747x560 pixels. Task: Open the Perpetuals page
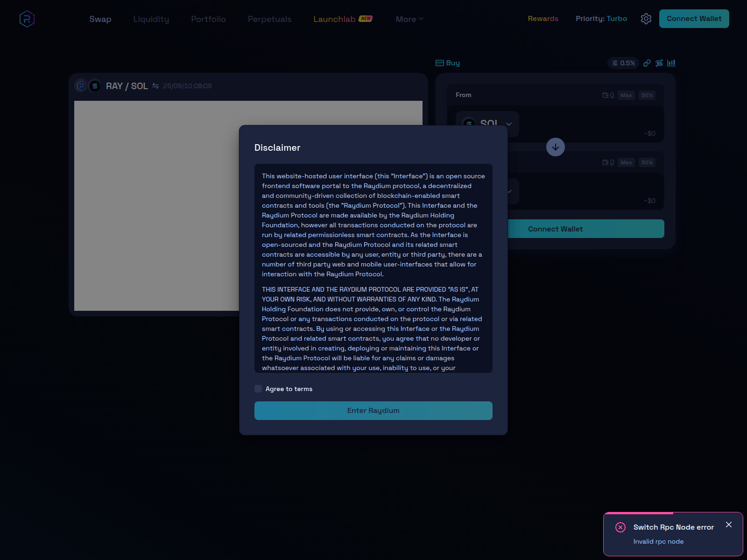pos(269,19)
